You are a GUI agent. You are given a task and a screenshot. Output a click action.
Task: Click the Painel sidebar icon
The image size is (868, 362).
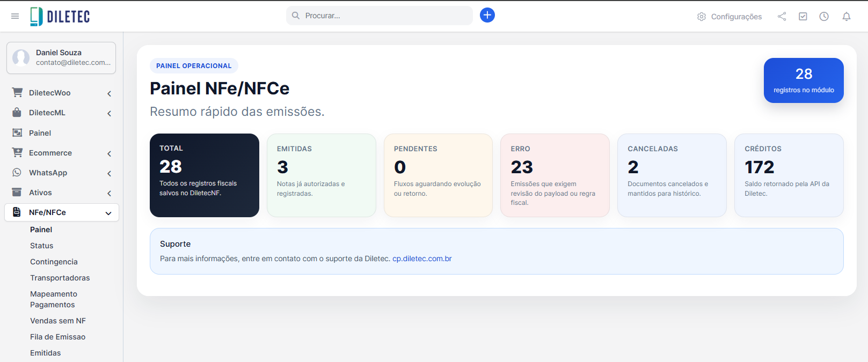17,132
